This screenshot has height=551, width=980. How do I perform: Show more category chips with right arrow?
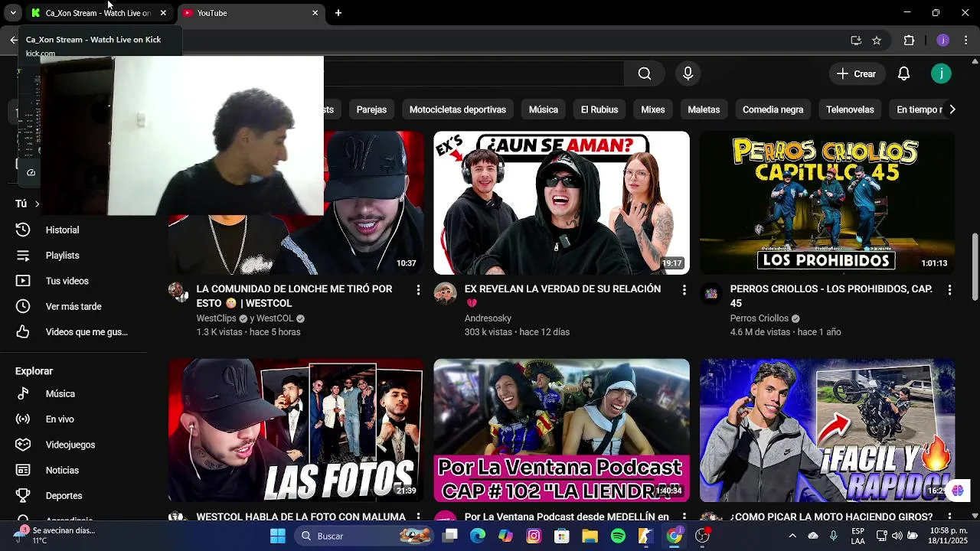tap(952, 109)
